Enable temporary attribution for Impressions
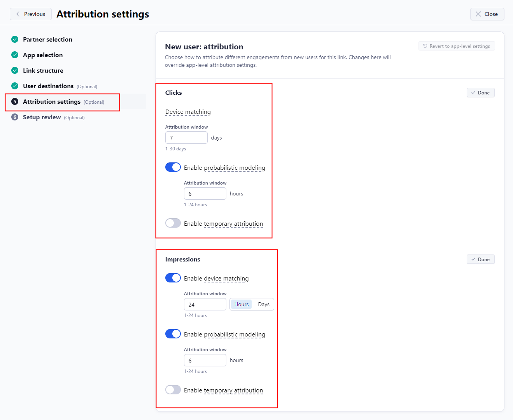 173,390
